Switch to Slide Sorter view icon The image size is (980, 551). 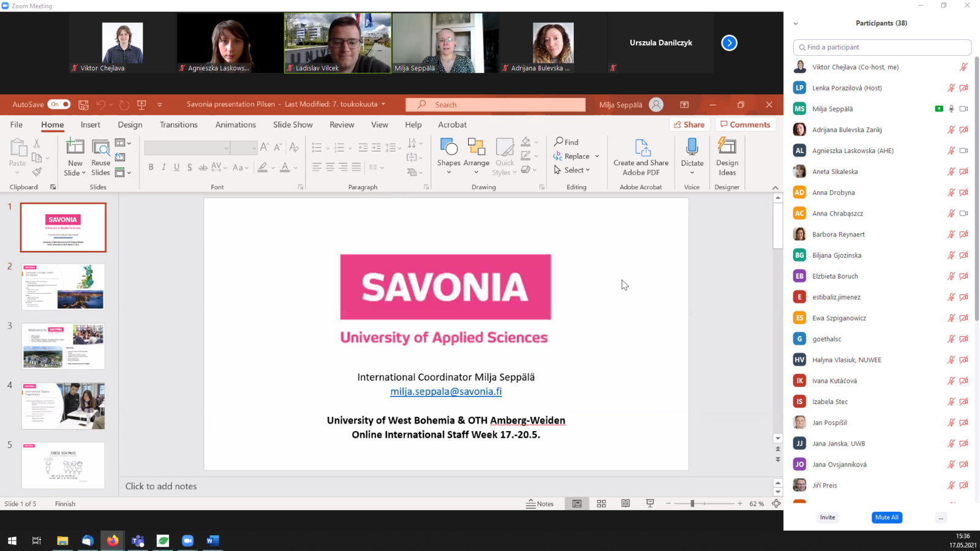click(601, 503)
